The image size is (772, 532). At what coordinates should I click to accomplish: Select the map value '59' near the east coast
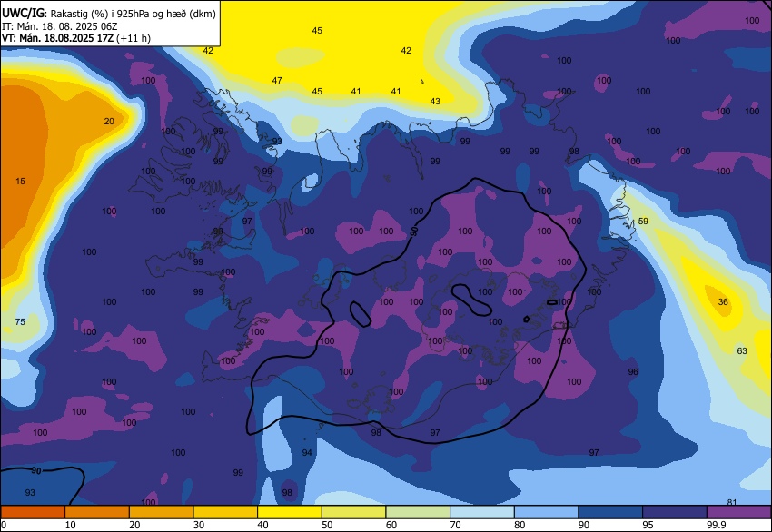(x=643, y=221)
